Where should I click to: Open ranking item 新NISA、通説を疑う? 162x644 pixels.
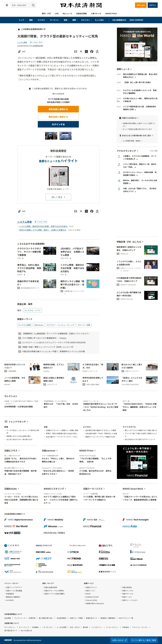140,182
